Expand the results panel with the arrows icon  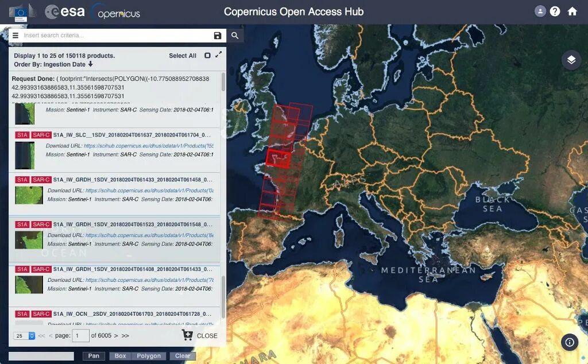tap(219, 55)
